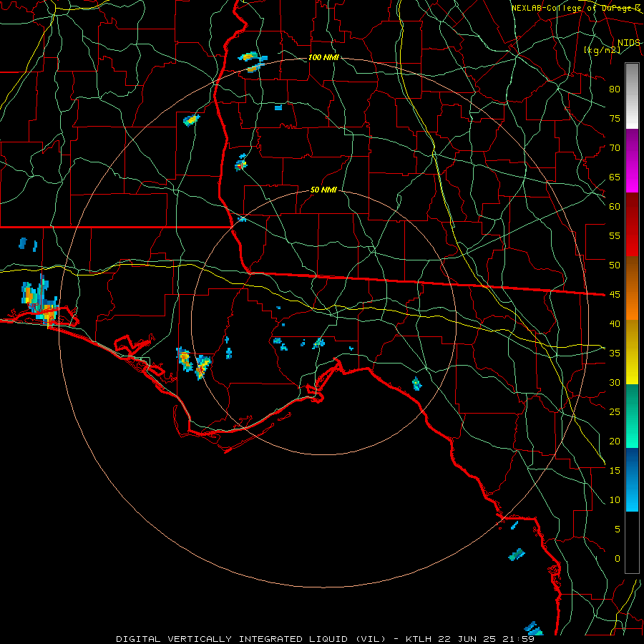Select the legend value 55
The height and width of the screenshot is (644, 644).
(x=615, y=236)
